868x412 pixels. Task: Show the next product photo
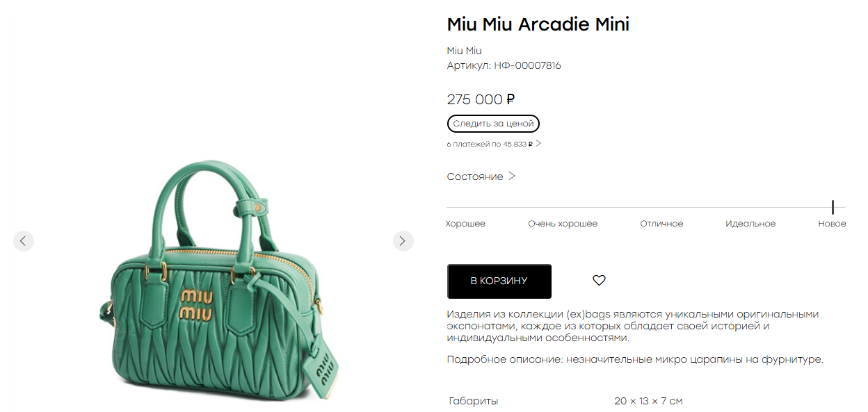(403, 241)
